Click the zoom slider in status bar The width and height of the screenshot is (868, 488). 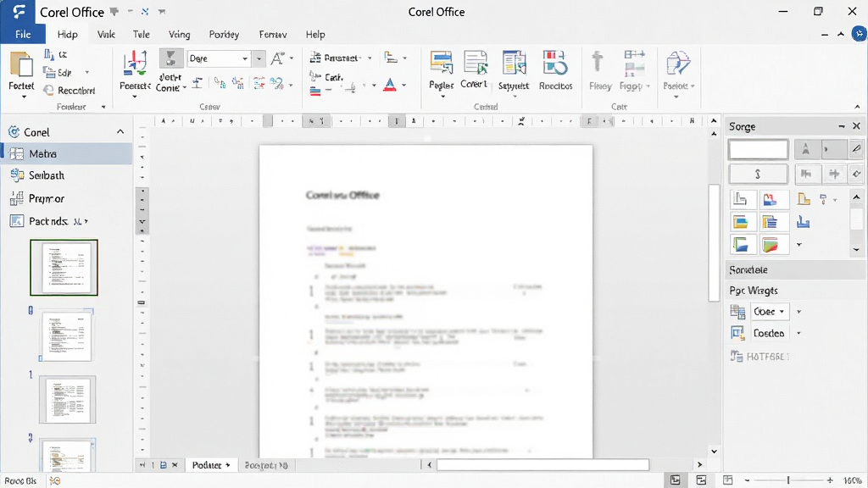tap(788, 480)
